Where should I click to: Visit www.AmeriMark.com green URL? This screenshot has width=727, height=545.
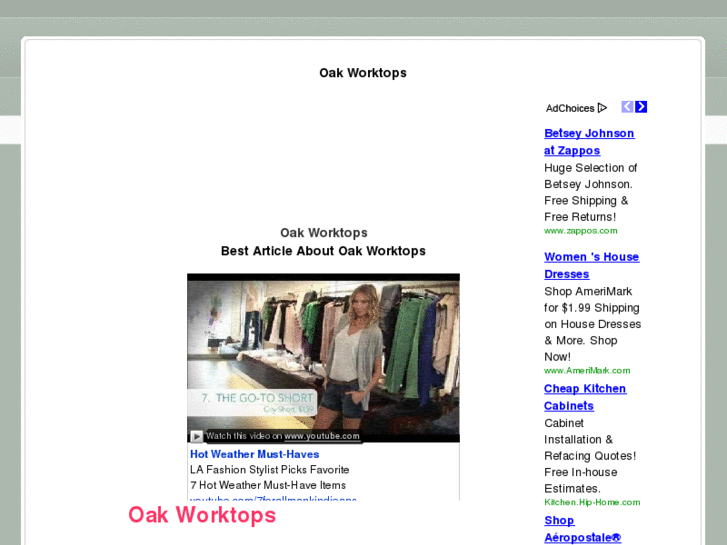[587, 371]
